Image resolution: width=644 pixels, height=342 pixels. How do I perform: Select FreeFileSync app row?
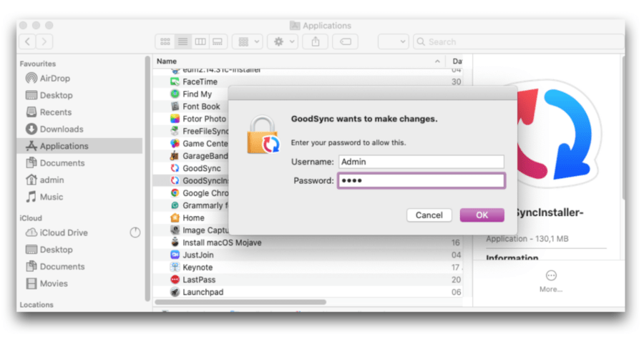coord(191,131)
